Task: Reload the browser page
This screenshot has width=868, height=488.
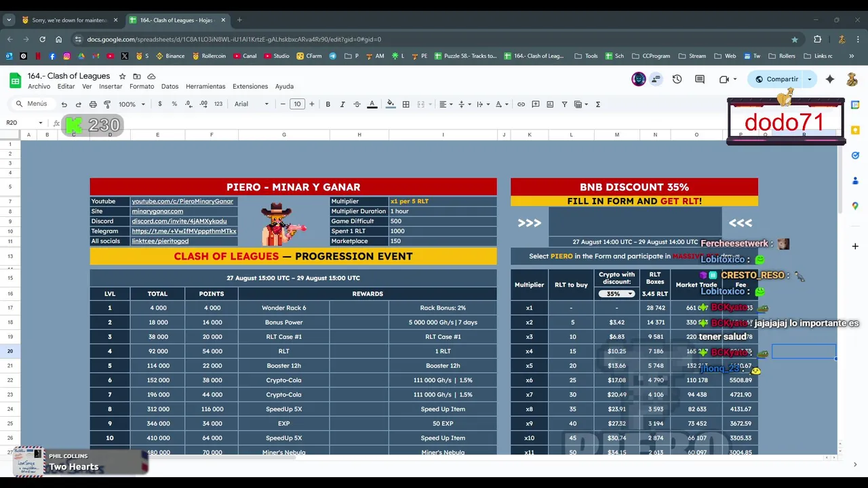Action: tap(42, 39)
